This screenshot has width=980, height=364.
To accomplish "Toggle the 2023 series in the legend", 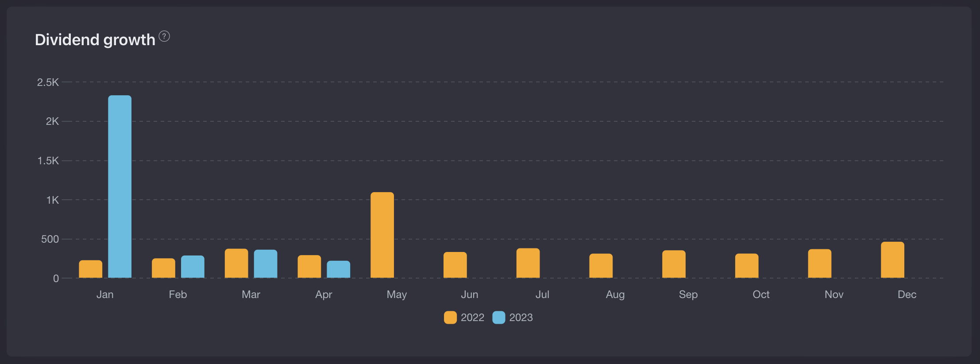I will (x=513, y=318).
